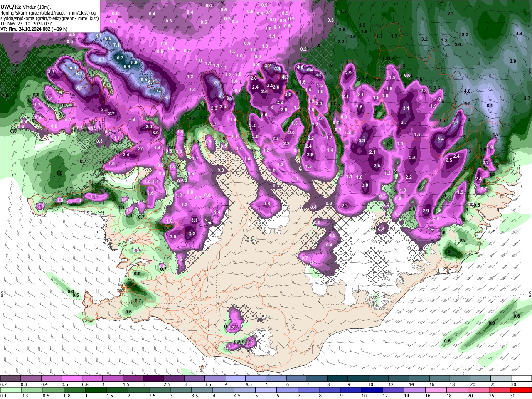The width and height of the screenshot is (532, 399).
Task: Click the UWC/IG title text
Action: click(10, 7)
